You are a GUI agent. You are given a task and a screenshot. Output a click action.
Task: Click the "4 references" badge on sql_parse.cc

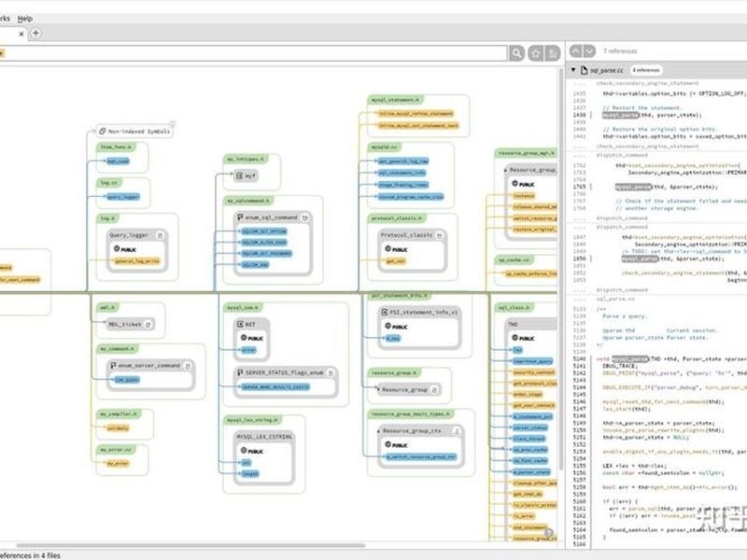(646, 70)
